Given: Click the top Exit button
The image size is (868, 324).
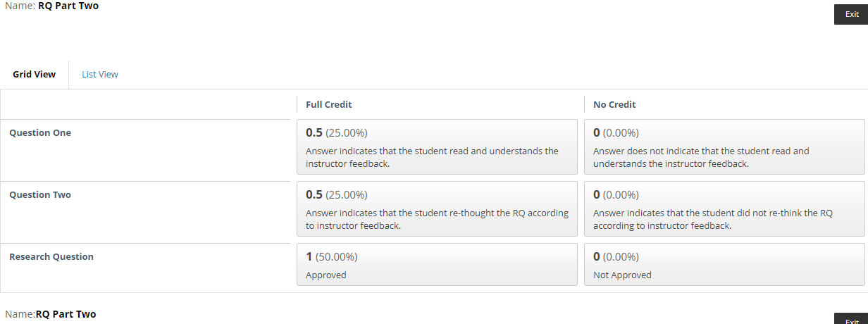Looking at the screenshot, I should [851, 14].
